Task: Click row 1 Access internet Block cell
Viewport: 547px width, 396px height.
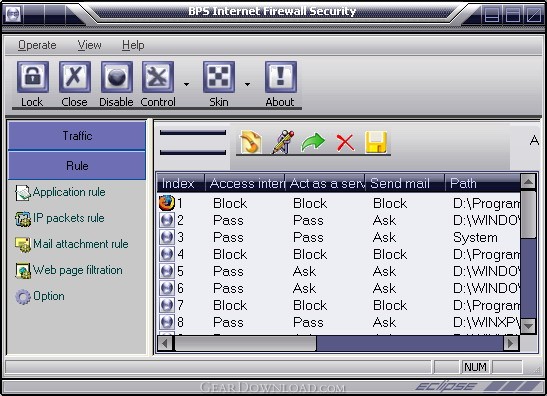Action: pyautogui.click(x=230, y=203)
